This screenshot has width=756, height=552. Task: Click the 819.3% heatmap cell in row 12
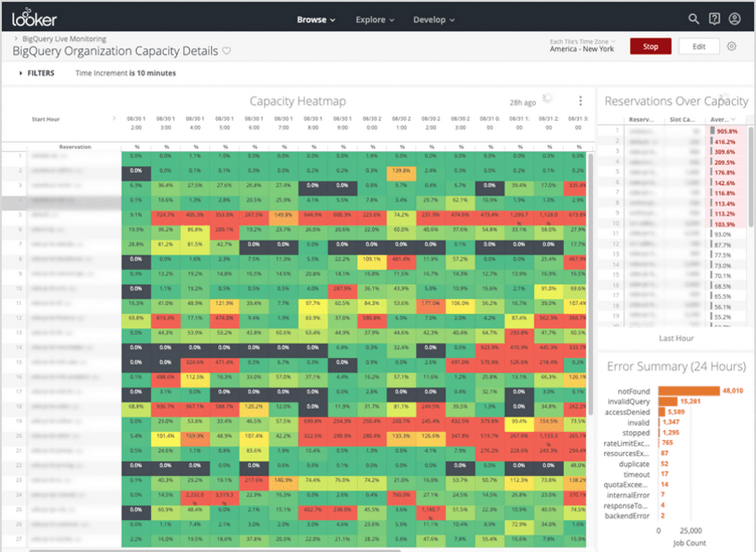coord(165,321)
